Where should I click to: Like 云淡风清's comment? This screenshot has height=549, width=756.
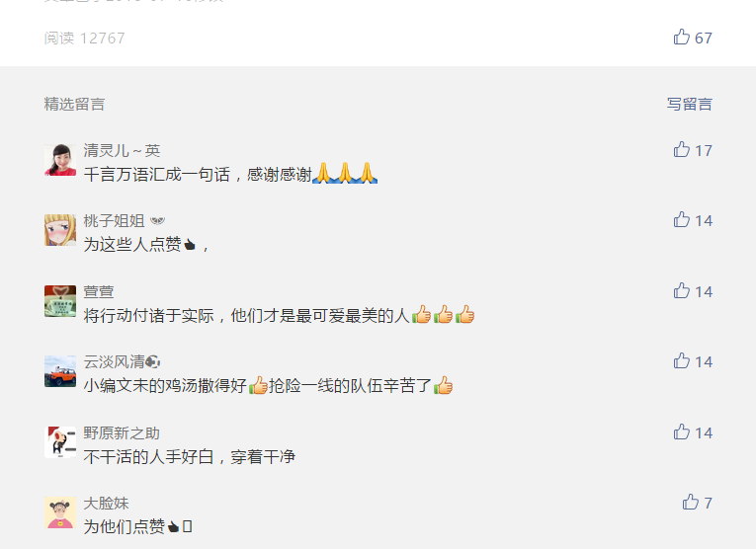(x=693, y=361)
